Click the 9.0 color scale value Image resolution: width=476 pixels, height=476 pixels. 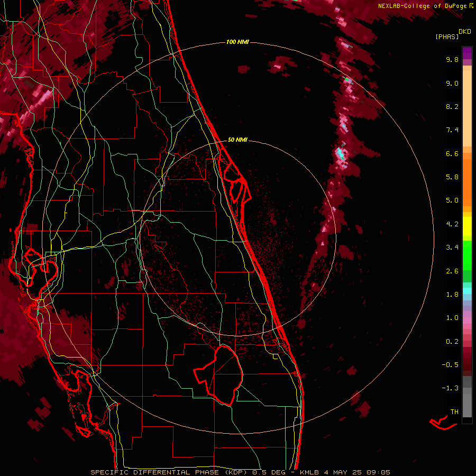452,83
